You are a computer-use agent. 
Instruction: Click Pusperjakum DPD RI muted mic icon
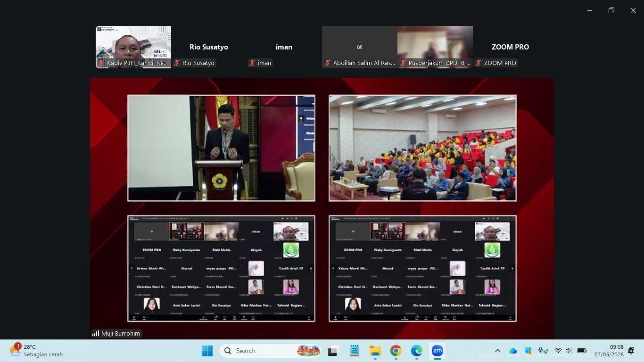(x=403, y=63)
